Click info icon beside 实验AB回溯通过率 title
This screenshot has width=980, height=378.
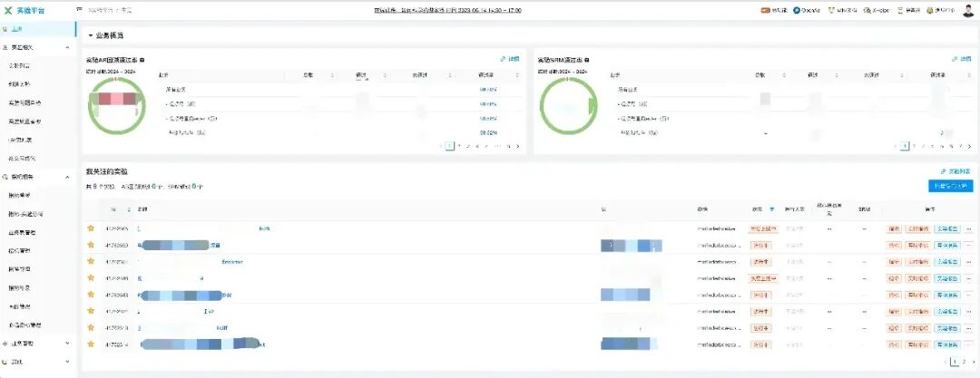(x=142, y=60)
